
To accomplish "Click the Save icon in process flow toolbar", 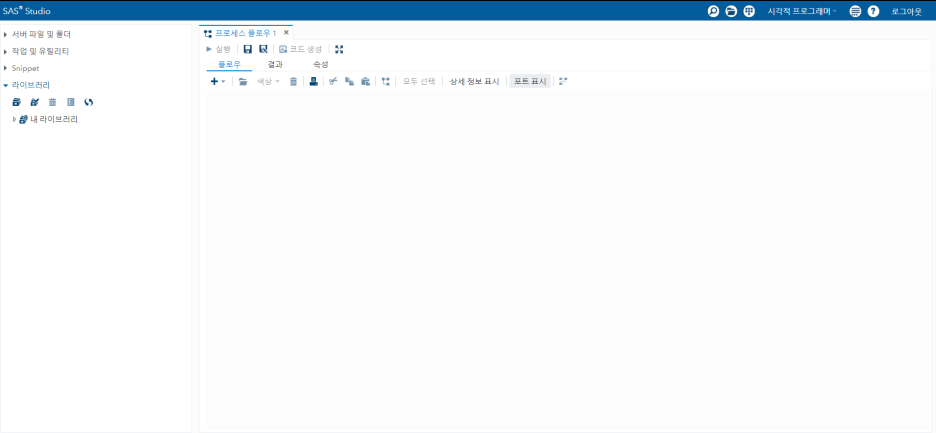I will click(248, 49).
